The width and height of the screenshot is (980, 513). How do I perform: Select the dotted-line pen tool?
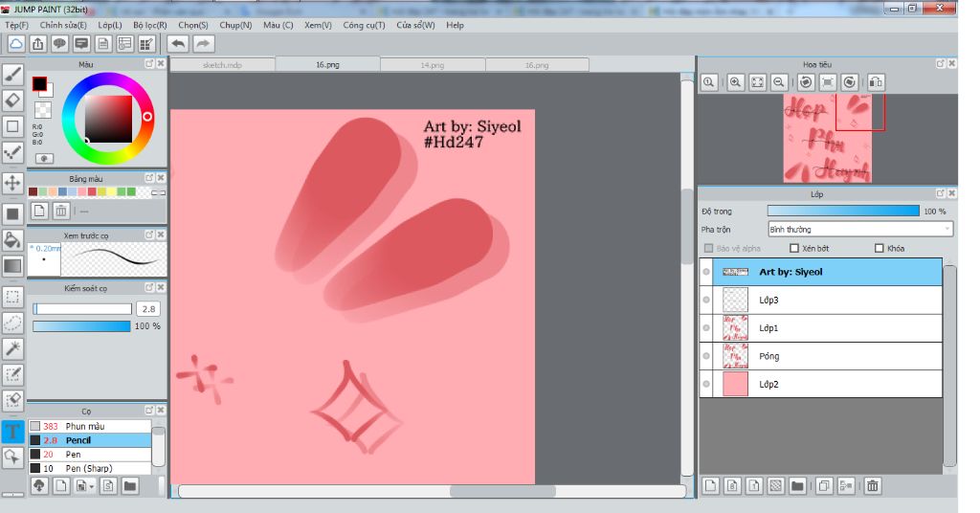[x=13, y=152]
